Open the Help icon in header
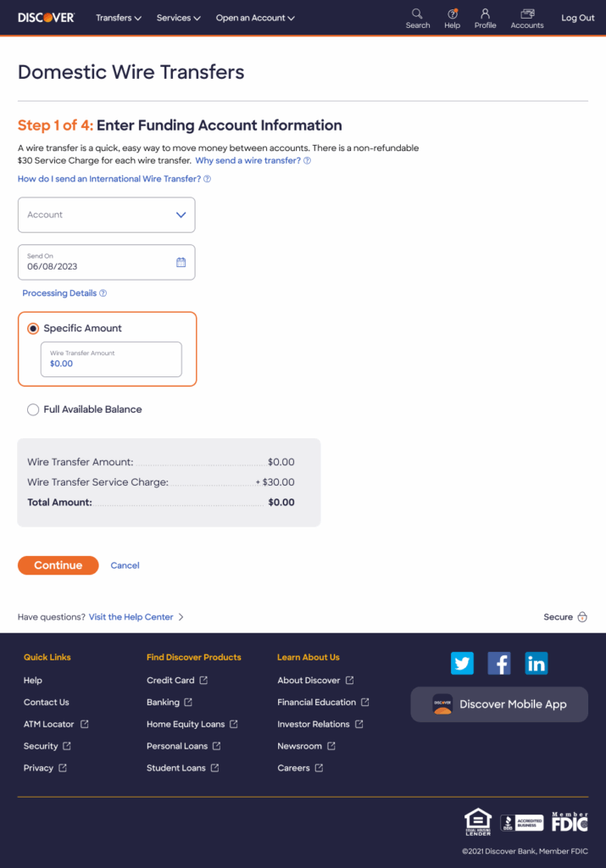The image size is (606, 868). click(453, 14)
